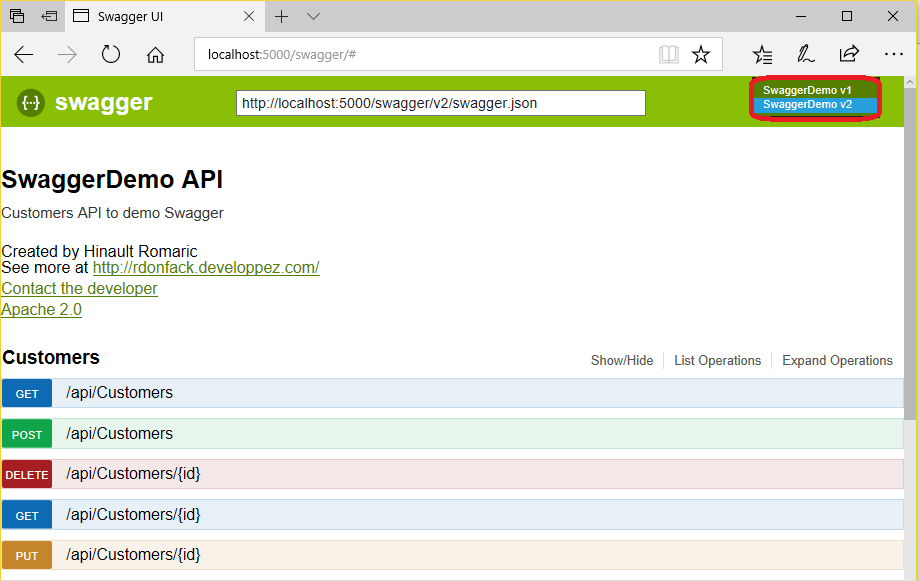Click the Make a Web Note pen icon
Image resolution: width=920 pixels, height=581 pixels.
pyautogui.click(x=805, y=55)
